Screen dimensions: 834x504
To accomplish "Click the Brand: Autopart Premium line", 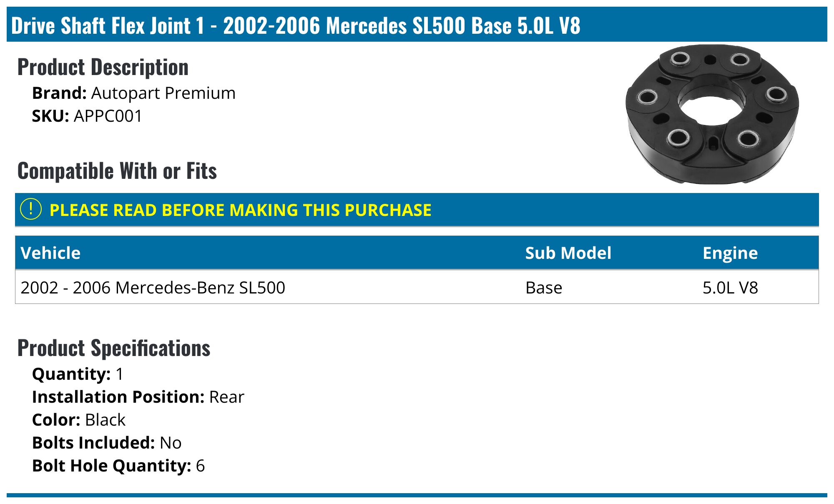I will click(133, 93).
